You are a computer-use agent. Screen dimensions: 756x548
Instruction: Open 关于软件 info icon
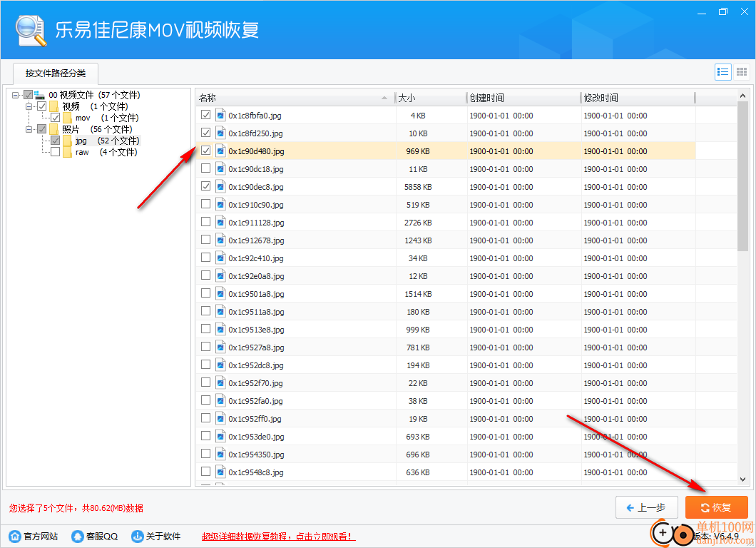click(138, 536)
